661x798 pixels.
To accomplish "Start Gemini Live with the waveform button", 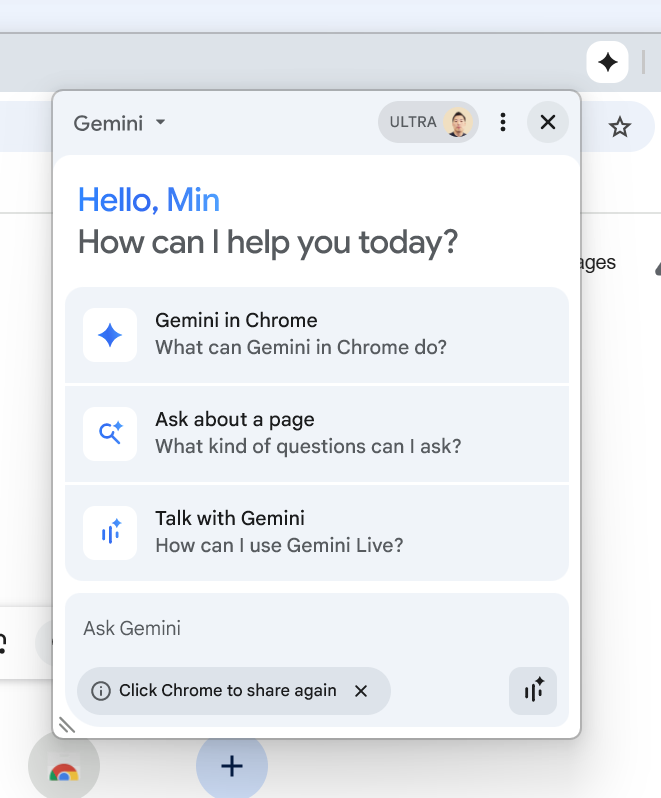I will click(x=533, y=691).
